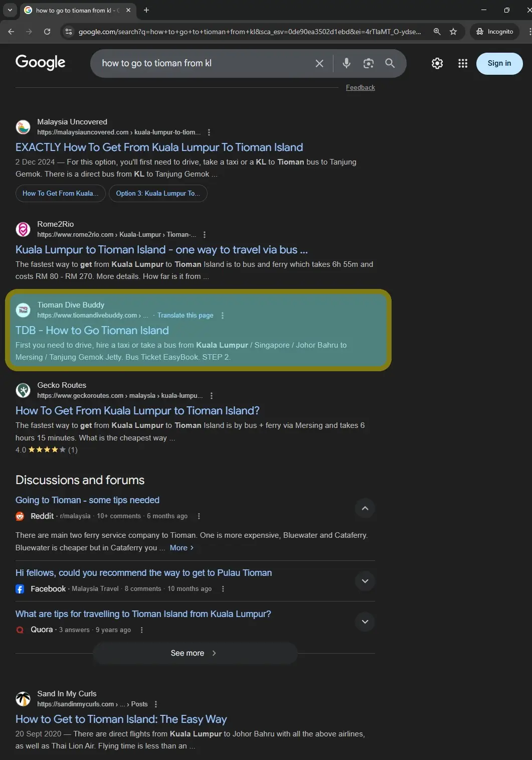Screen dimensions: 532x760
Task: Expand the Facebook Pulau Tioman discussion
Action: pos(365,581)
